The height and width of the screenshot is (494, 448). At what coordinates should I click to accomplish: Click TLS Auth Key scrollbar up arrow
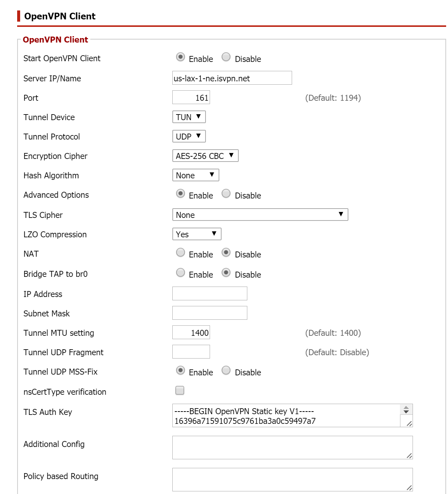click(406, 407)
